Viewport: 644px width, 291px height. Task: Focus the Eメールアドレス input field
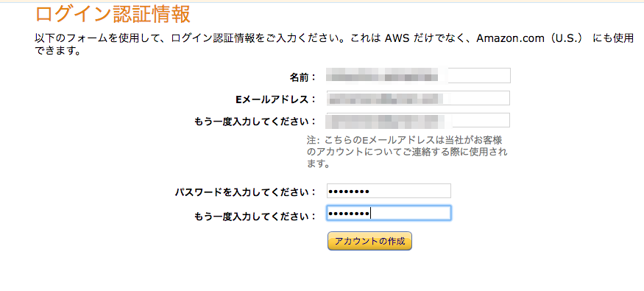point(418,98)
